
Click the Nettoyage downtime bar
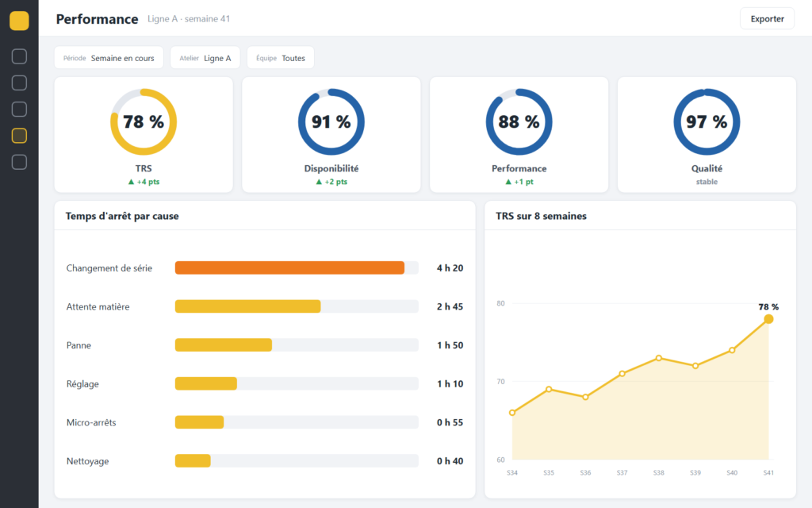[x=193, y=461]
